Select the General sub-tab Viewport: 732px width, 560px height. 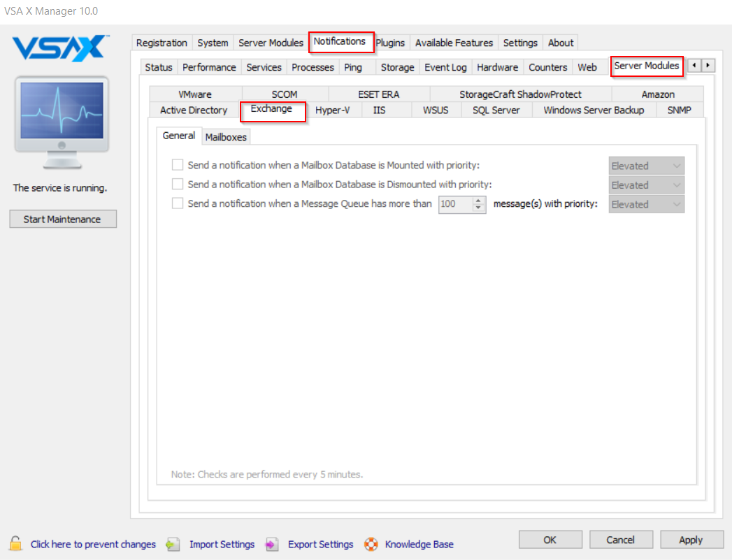click(x=179, y=136)
